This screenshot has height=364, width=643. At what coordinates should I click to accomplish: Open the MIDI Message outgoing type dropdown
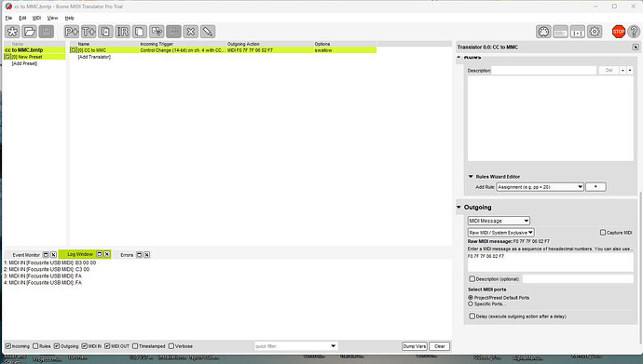coord(499,221)
